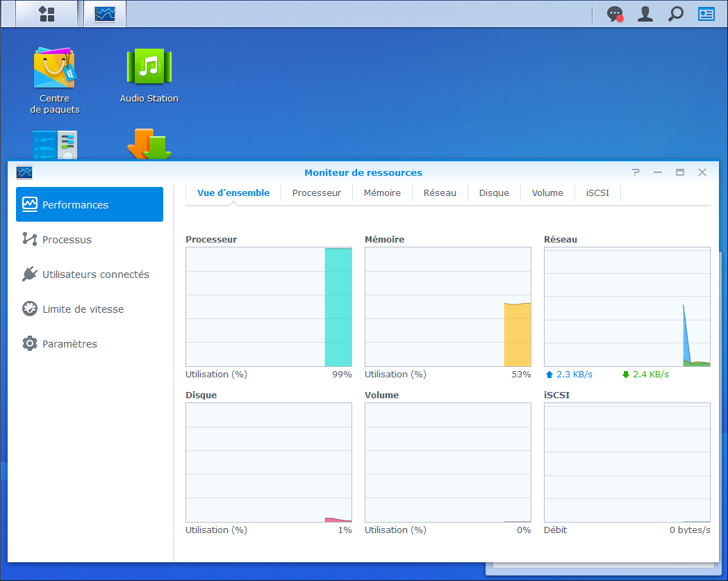Open the notifications chat bubble icon
Image resolution: width=728 pixels, height=581 pixels.
pos(615,14)
